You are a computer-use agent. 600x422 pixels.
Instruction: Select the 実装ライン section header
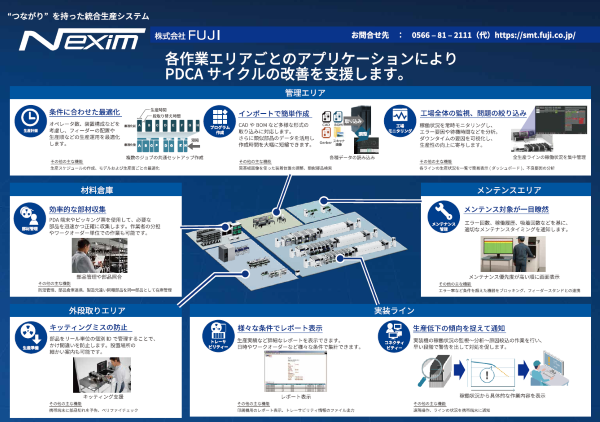coord(395,311)
